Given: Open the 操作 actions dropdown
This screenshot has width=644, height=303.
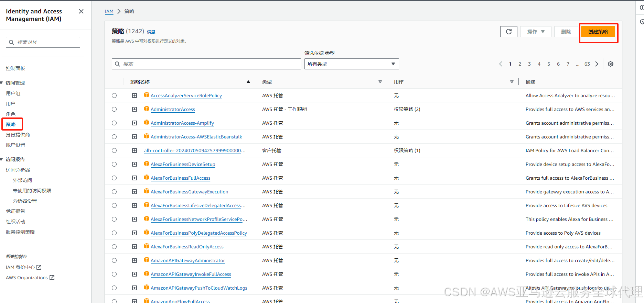Looking at the screenshot, I should tap(536, 32).
